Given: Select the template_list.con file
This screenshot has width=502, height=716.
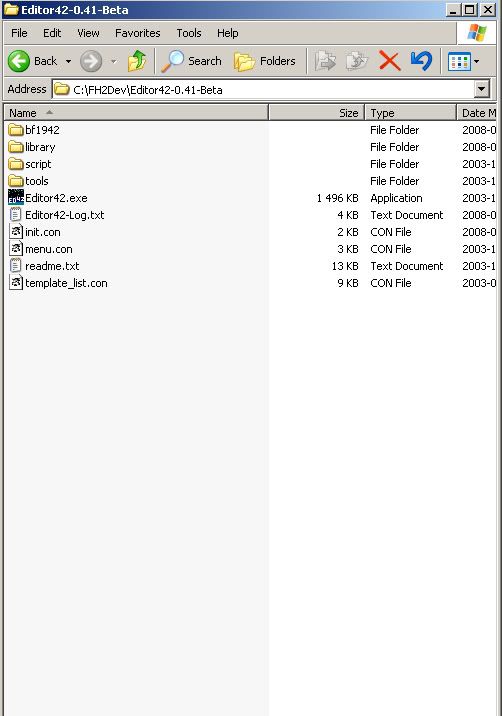Looking at the screenshot, I should tap(66, 283).
